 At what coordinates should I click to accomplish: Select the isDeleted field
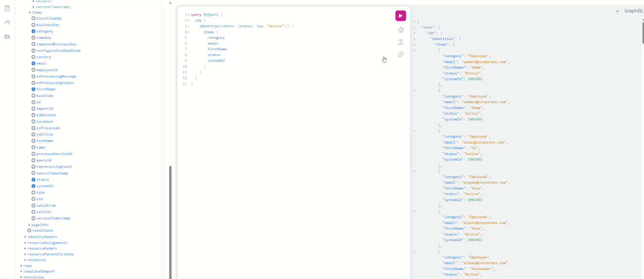(33, 115)
